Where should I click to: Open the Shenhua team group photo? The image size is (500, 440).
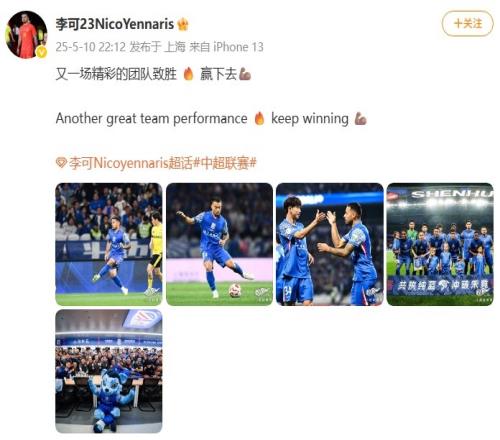tap(440, 244)
